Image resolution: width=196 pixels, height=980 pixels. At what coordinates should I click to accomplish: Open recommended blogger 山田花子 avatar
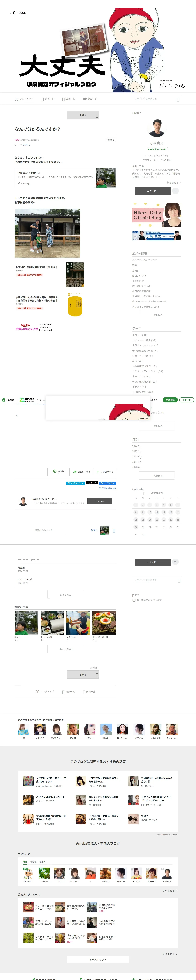(40, 729)
